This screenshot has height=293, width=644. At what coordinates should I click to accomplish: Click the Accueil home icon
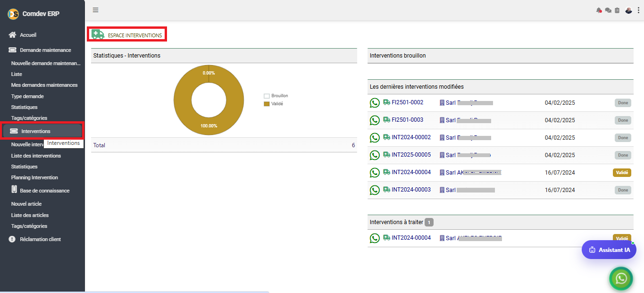pyautogui.click(x=13, y=35)
